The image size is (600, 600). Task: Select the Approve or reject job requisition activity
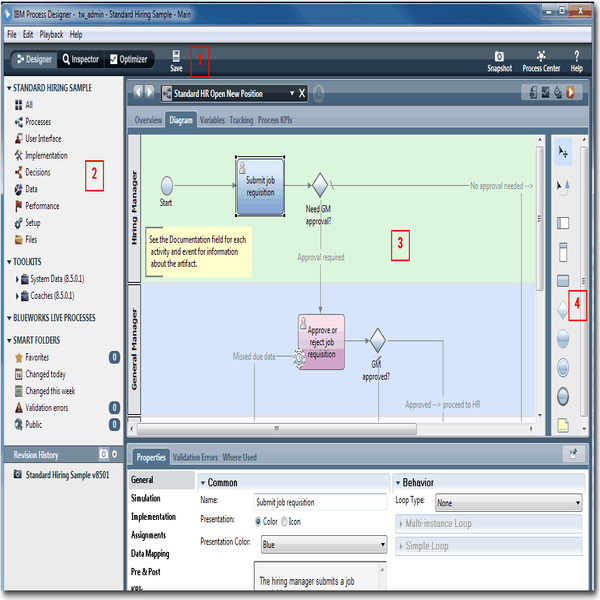click(x=321, y=341)
